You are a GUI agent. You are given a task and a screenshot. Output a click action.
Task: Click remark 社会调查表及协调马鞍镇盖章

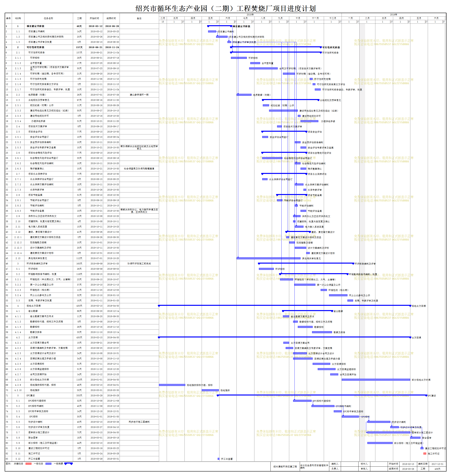(139, 169)
